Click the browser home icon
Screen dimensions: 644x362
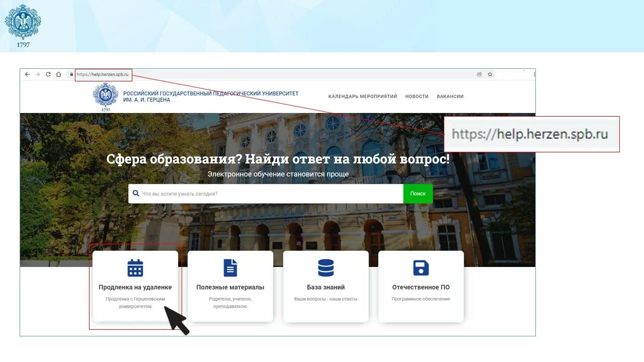pyautogui.click(x=59, y=74)
